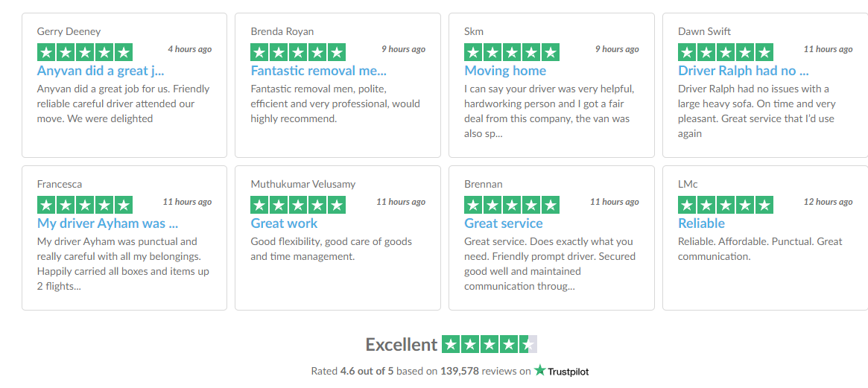Open the 'Driver Ralph had no ...' review
This screenshot has width=868, height=388.
[x=744, y=71]
